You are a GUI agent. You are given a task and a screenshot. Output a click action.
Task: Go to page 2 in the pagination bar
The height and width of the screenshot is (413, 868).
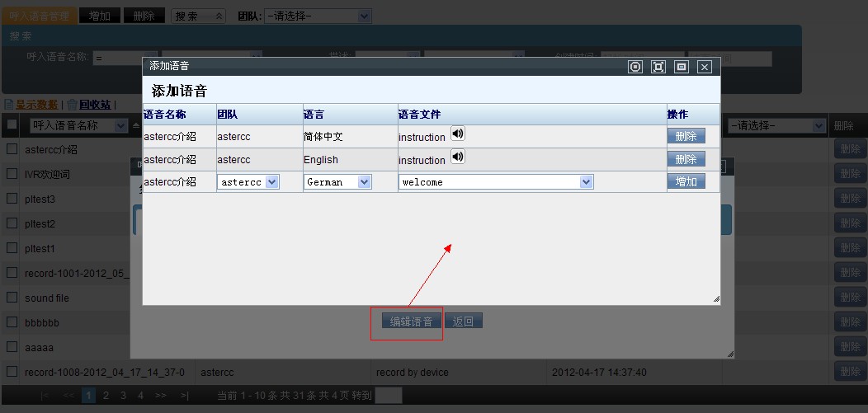pyautogui.click(x=106, y=396)
